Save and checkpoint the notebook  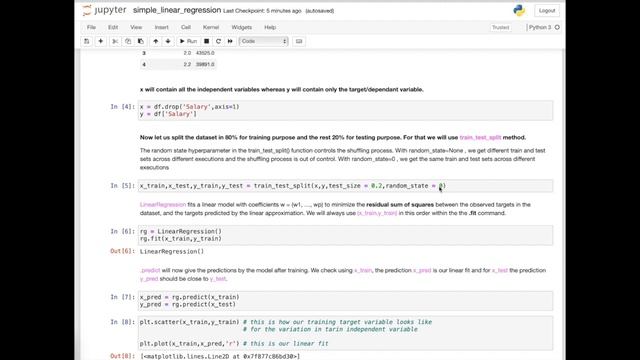click(x=87, y=41)
